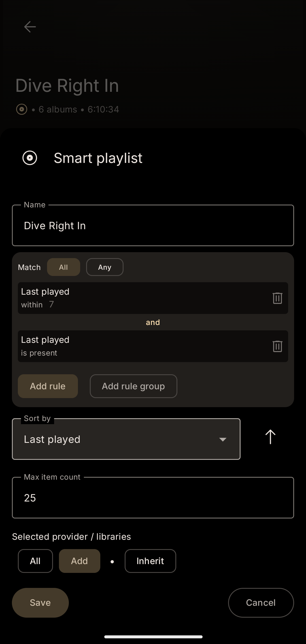Click the Add rule button
Screen dimensions: 306x644
pyautogui.click(x=48, y=386)
